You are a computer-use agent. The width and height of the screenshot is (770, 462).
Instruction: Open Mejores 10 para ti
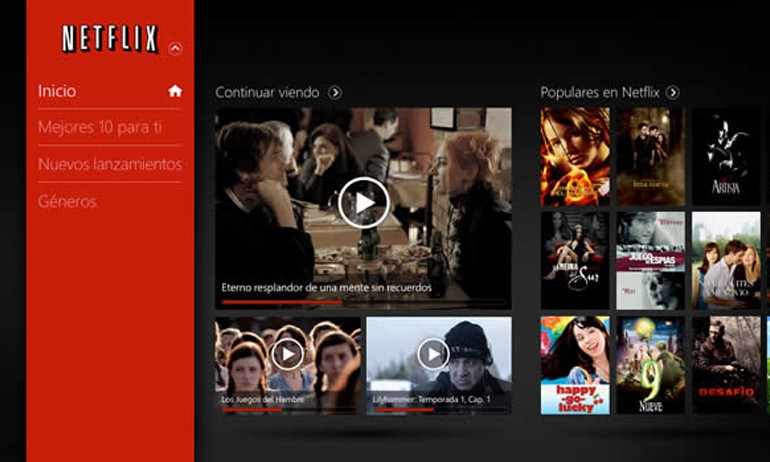point(100,127)
